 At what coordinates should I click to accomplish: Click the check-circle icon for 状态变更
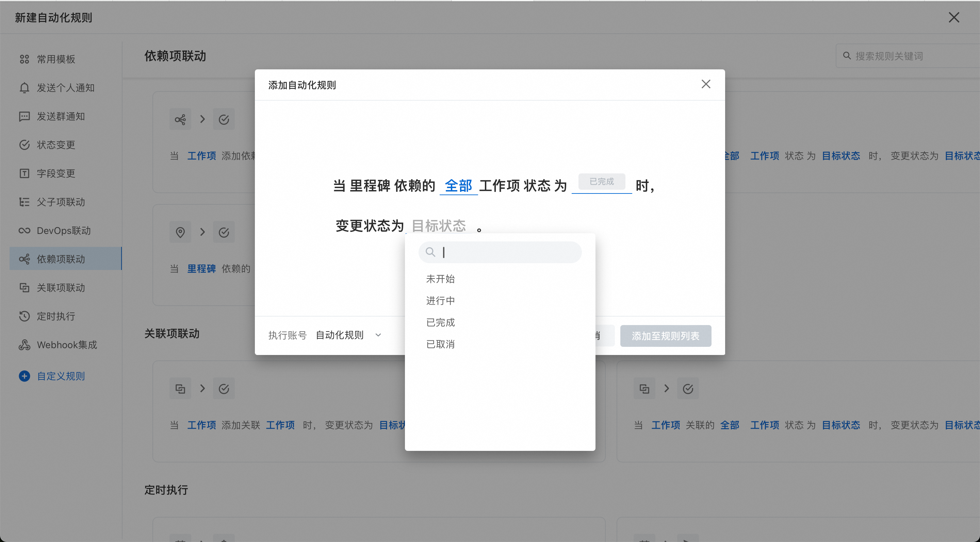click(x=24, y=145)
